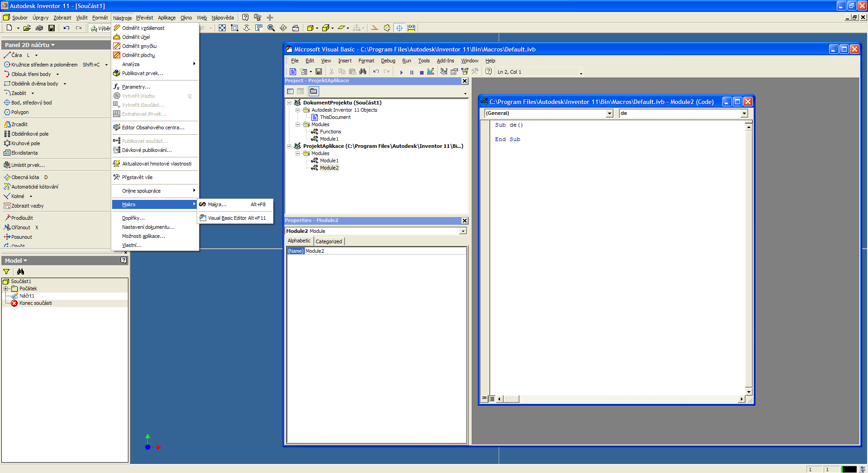Image resolution: width=868 pixels, height=473 pixels.
Task: Open the Model panel dropdown header
Action: click(16, 260)
